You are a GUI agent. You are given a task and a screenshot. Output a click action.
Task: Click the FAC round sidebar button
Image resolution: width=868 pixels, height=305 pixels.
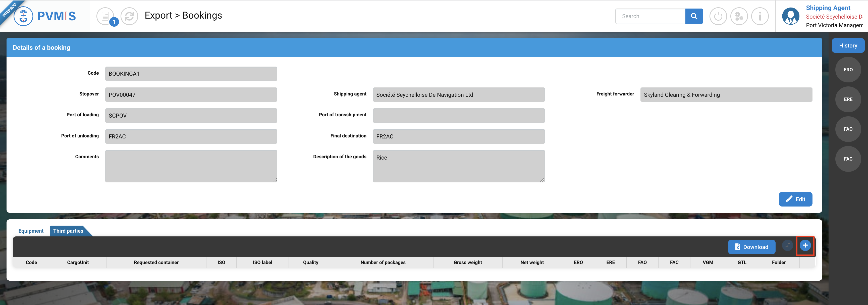[x=848, y=159]
